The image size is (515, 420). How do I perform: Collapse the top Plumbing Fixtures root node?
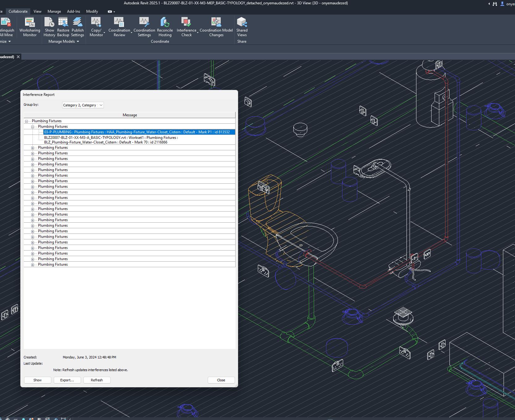[27, 121]
